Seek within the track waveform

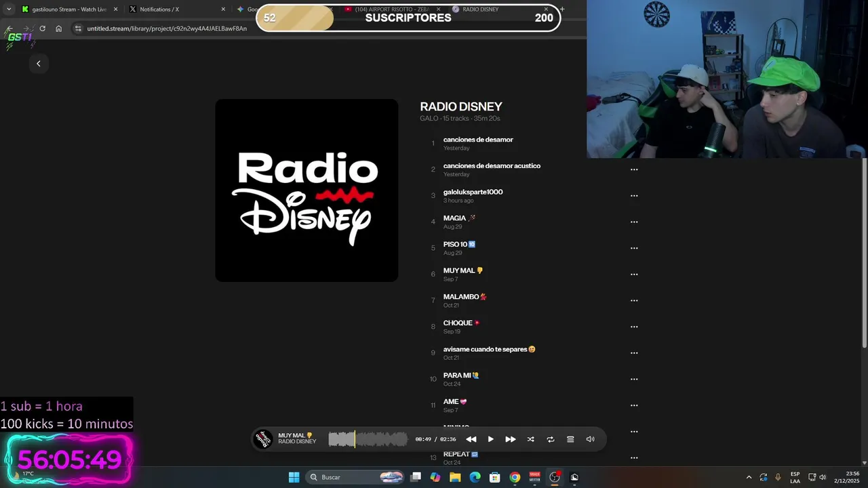[368, 439]
